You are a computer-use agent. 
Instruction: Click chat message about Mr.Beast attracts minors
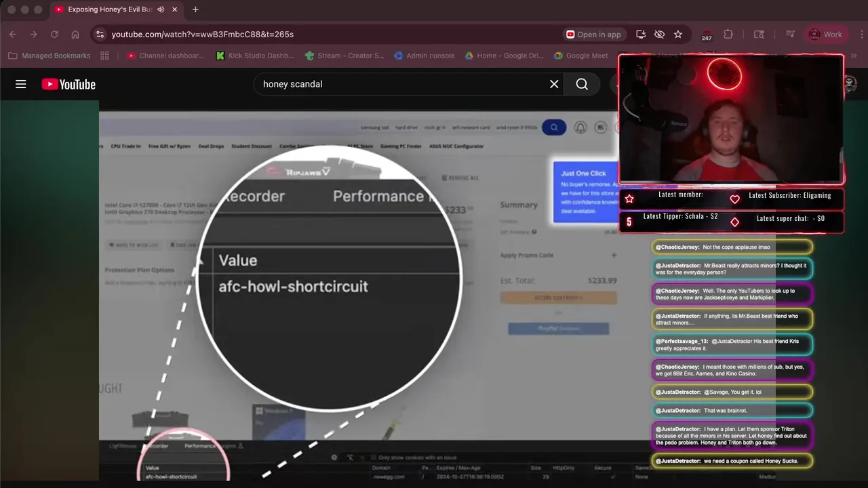coord(732,269)
